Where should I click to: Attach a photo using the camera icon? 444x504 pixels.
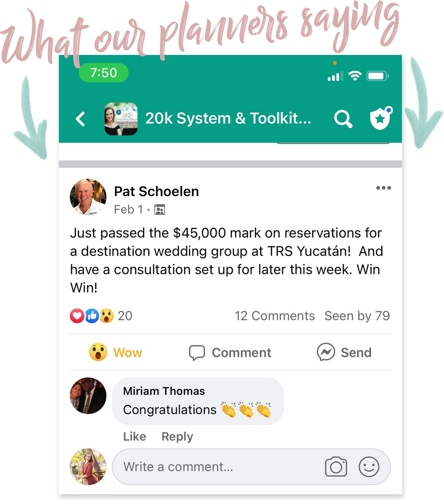pos(336,467)
